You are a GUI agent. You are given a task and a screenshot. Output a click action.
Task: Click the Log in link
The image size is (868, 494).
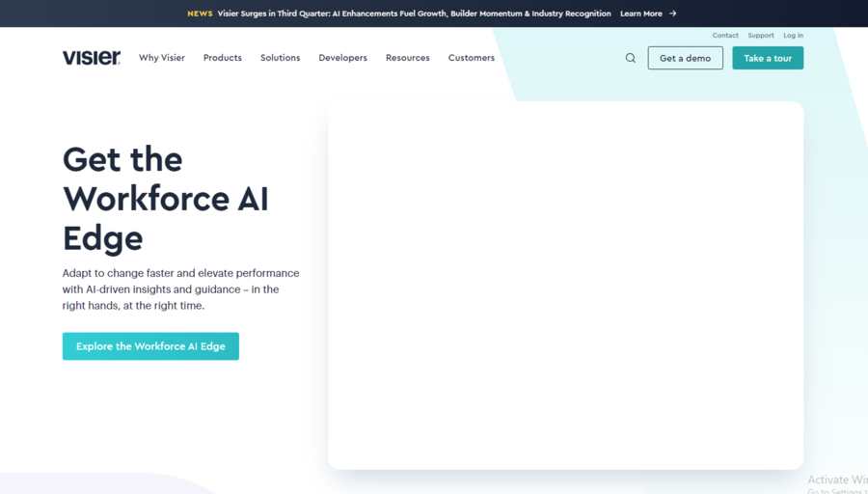(793, 35)
